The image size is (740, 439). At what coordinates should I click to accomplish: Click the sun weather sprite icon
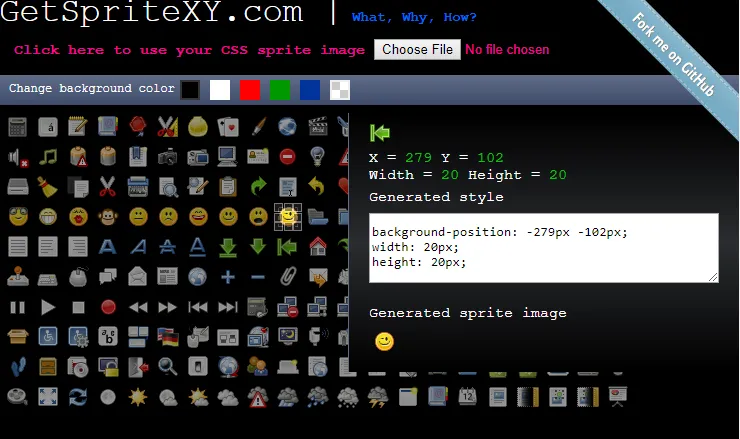tap(138, 397)
